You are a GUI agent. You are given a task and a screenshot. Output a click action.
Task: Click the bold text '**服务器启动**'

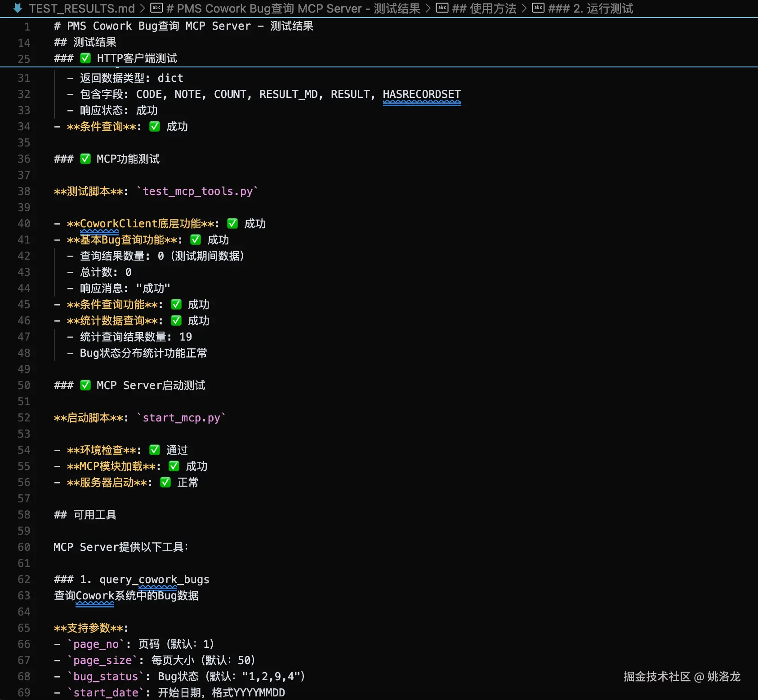(107, 483)
